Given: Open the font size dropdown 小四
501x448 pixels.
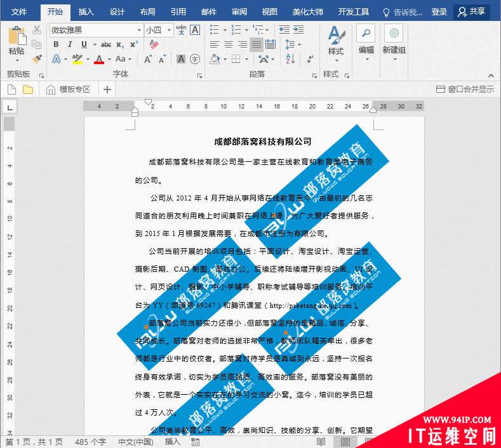Looking at the screenshot, I should coord(169,30).
